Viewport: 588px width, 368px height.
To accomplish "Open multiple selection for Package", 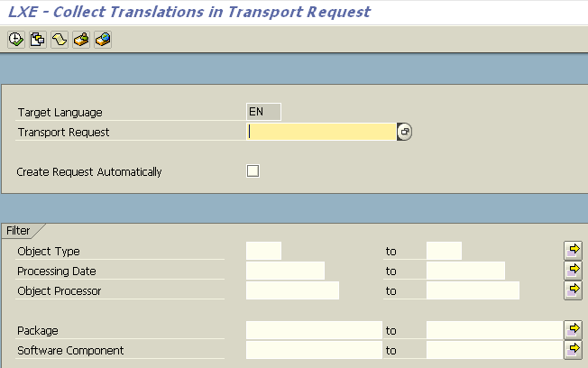I will pyautogui.click(x=573, y=330).
